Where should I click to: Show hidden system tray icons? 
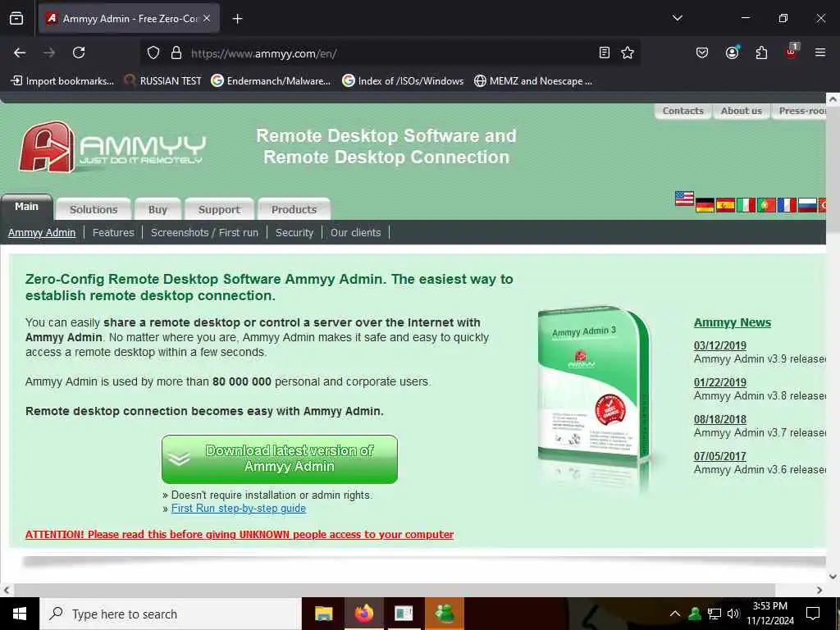[x=675, y=614]
